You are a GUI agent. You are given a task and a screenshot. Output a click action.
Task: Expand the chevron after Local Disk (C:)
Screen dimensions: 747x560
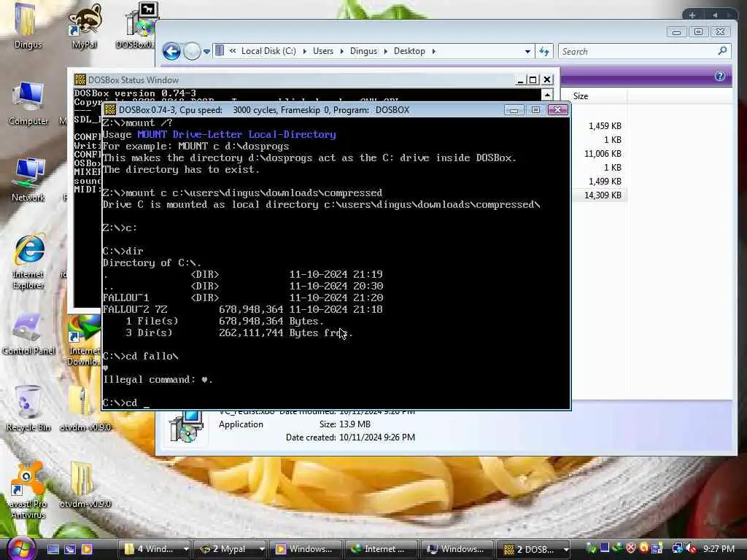[x=304, y=52]
